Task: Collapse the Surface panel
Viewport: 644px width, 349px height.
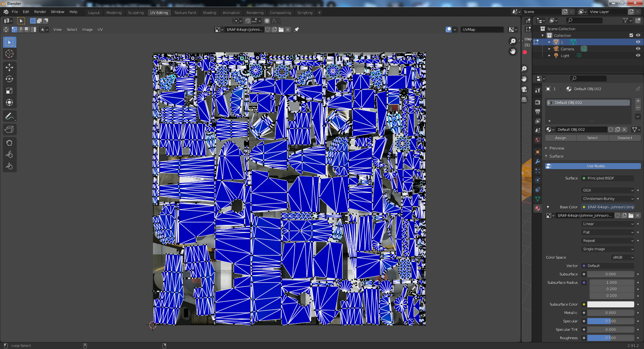Action: coord(556,156)
